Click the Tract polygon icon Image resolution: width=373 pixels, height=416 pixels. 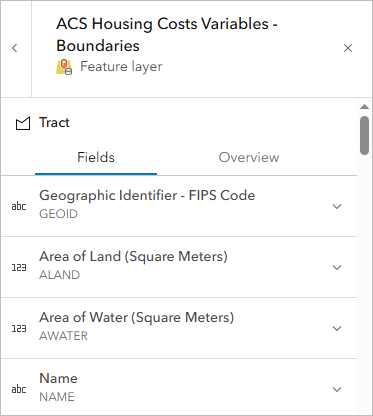[x=23, y=123]
